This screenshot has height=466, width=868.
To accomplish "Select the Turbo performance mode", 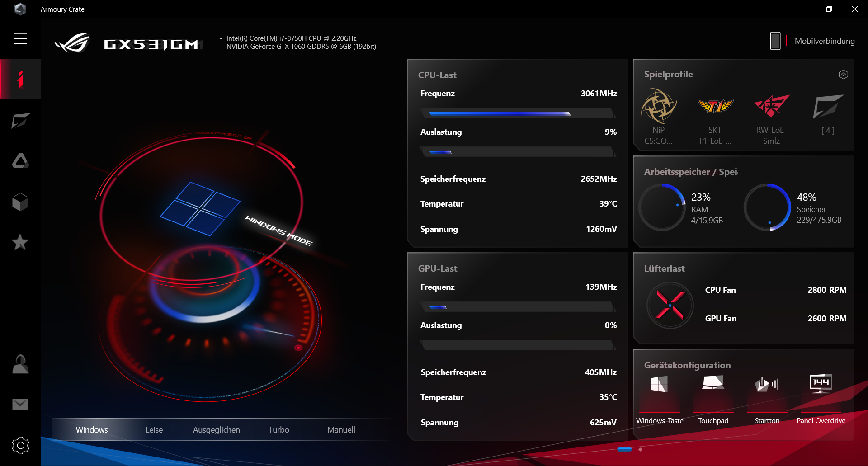I will pyautogui.click(x=279, y=429).
